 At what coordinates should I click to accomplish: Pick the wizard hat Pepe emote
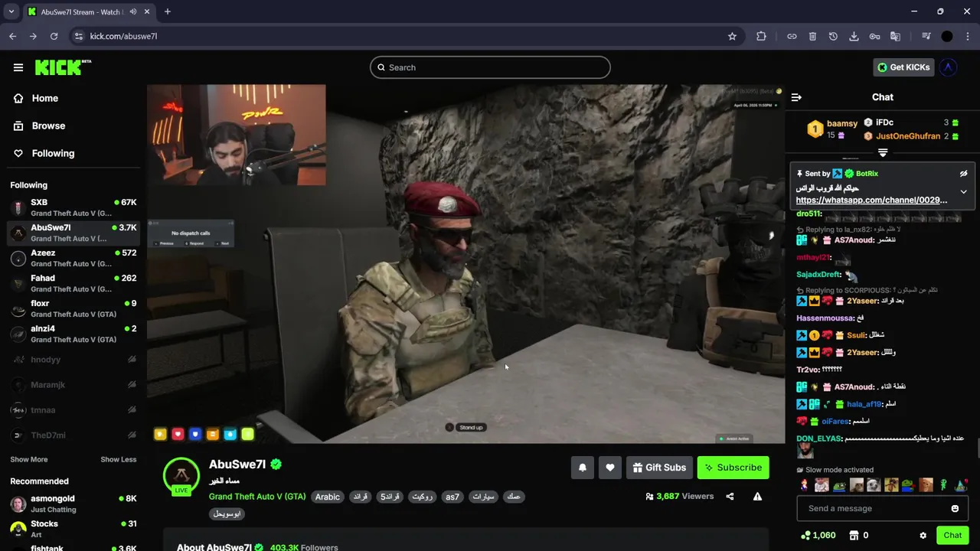coord(961,485)
